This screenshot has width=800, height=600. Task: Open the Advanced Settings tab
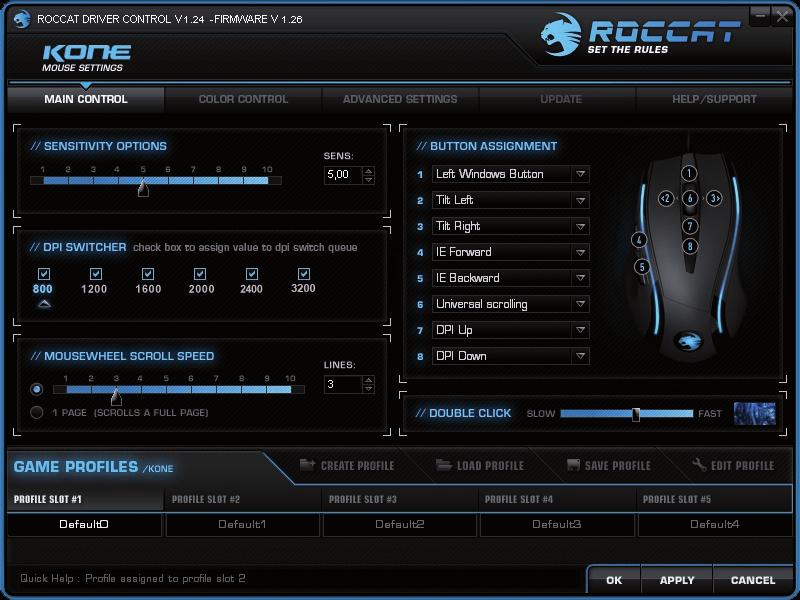pos(400,99)
